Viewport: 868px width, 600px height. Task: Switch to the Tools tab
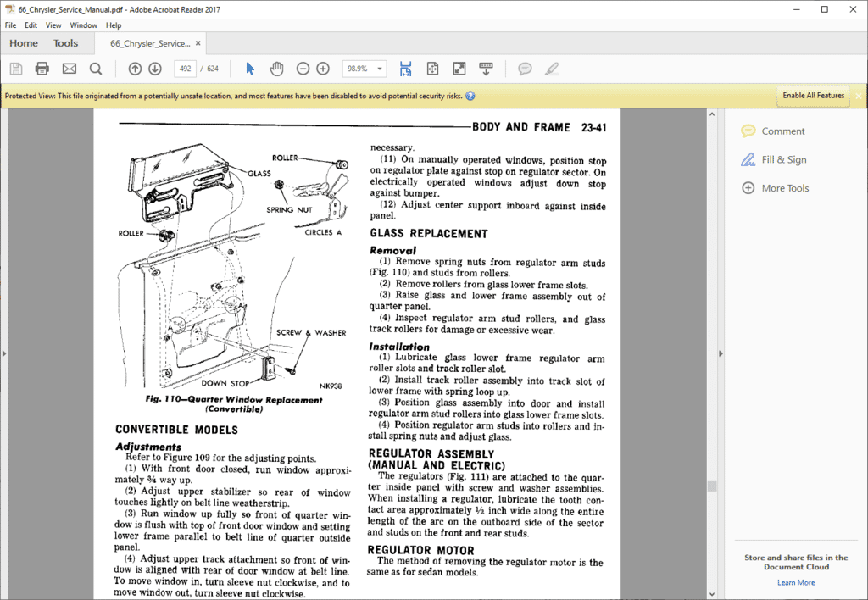pyautogui.click(x=65, y=43)
